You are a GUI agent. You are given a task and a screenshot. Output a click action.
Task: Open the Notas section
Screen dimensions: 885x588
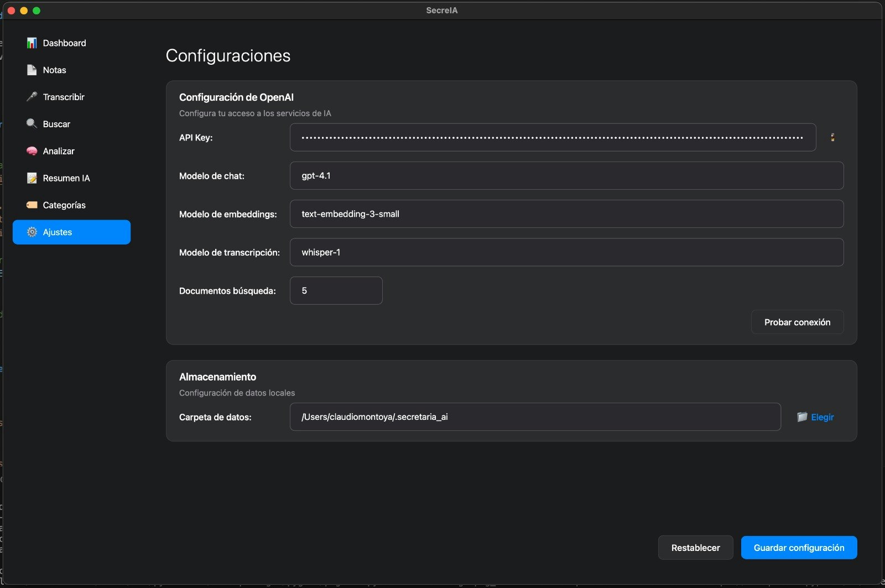(54, 70)
